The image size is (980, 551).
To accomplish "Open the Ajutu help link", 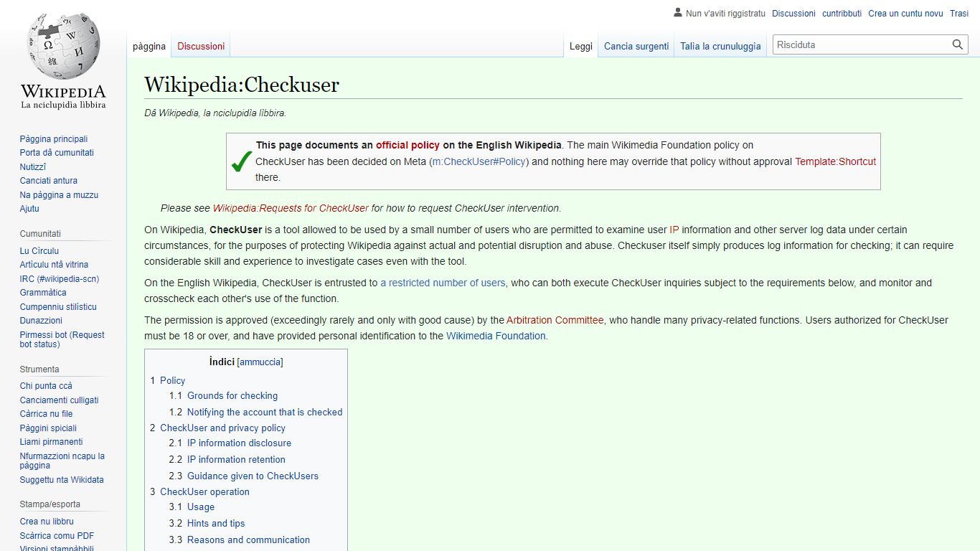I will [x=29, y=209].
